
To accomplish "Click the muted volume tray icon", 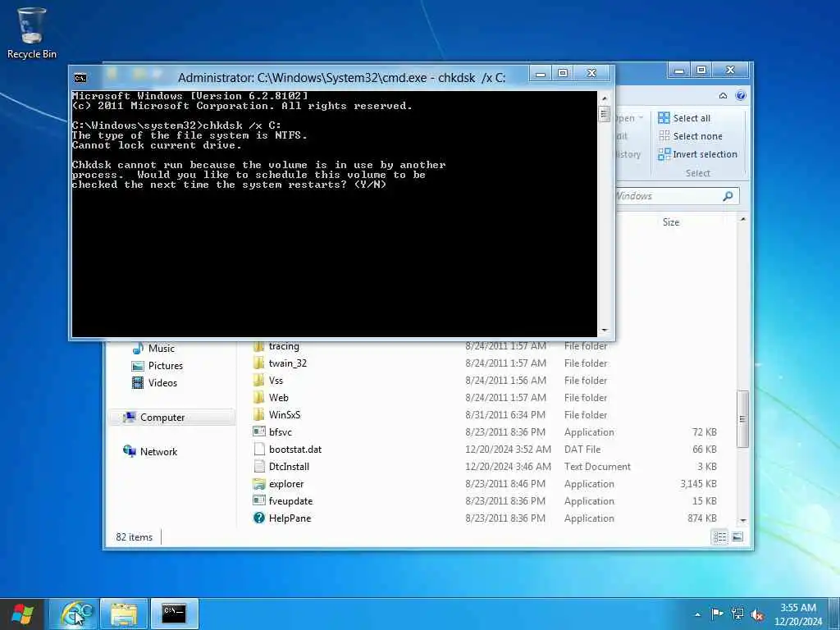I will [757, 614].
